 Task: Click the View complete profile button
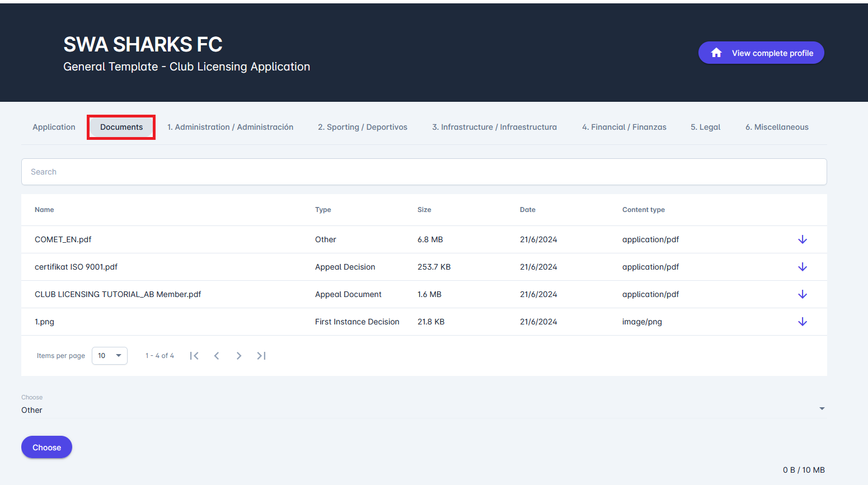click(x=761, y=53)
